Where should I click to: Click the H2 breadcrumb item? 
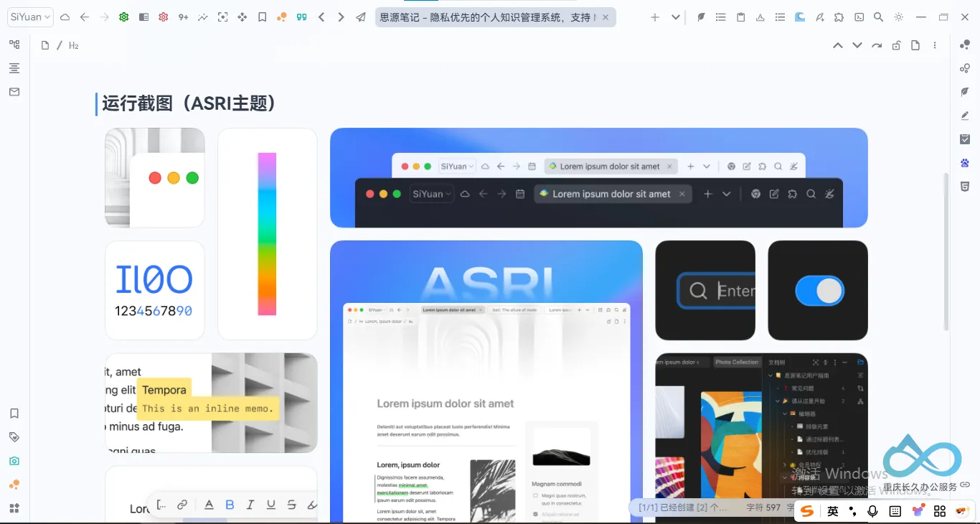tap(74, 45)
